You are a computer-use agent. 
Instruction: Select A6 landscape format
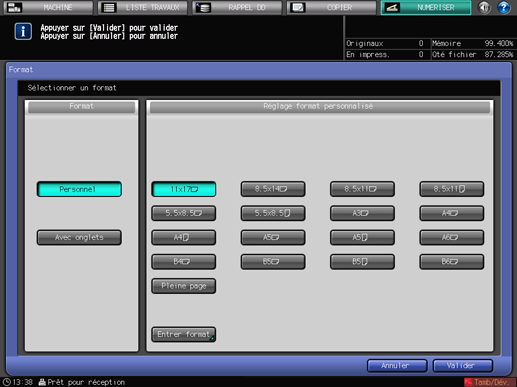452,237
